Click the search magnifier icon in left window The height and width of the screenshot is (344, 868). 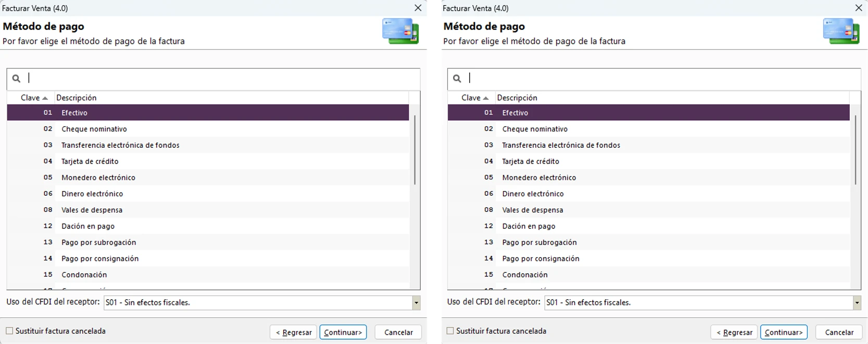(x=16, y=79)
